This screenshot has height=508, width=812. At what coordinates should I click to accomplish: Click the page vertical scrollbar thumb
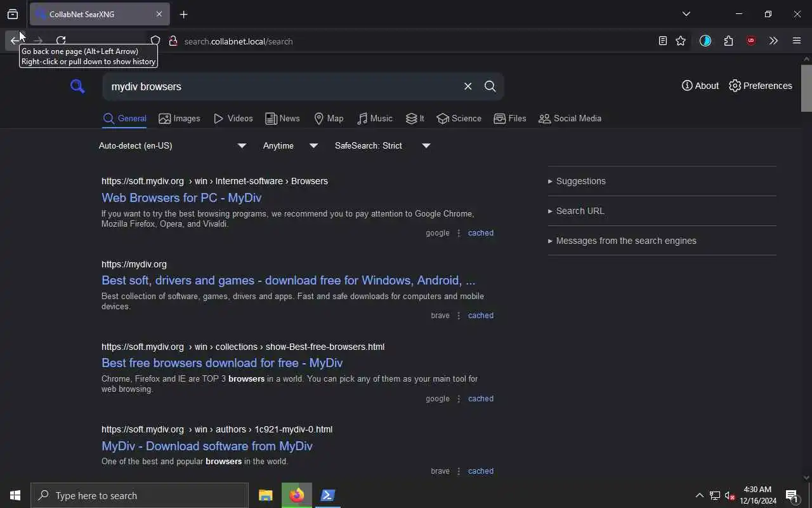coord(806,87)
